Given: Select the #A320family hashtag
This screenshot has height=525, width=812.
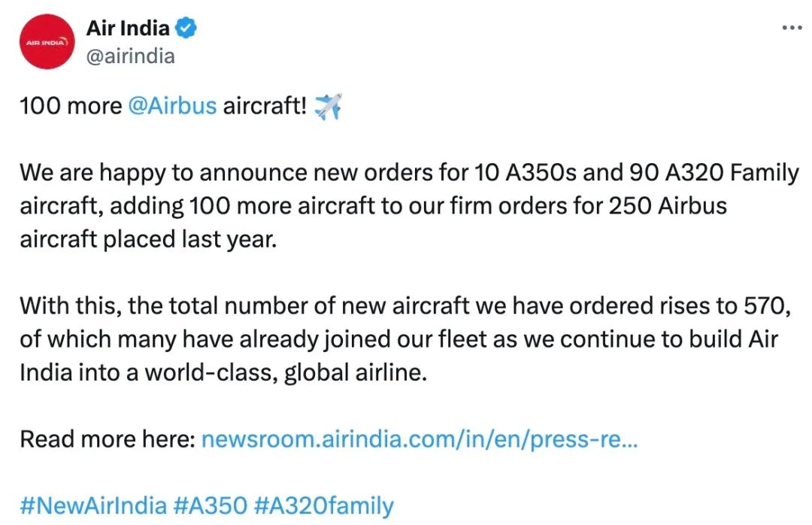Looking at the screenshot, I should coord(324,505).
